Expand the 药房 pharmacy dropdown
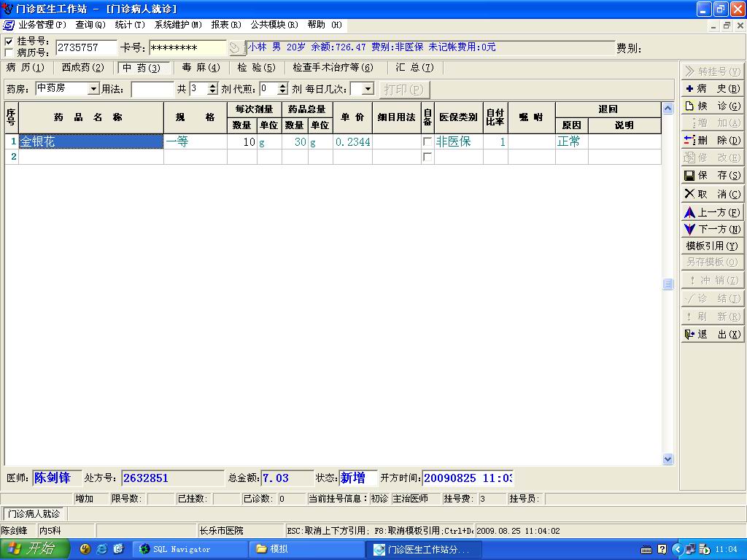Viewport: 747px width, 560px height. 93,89
